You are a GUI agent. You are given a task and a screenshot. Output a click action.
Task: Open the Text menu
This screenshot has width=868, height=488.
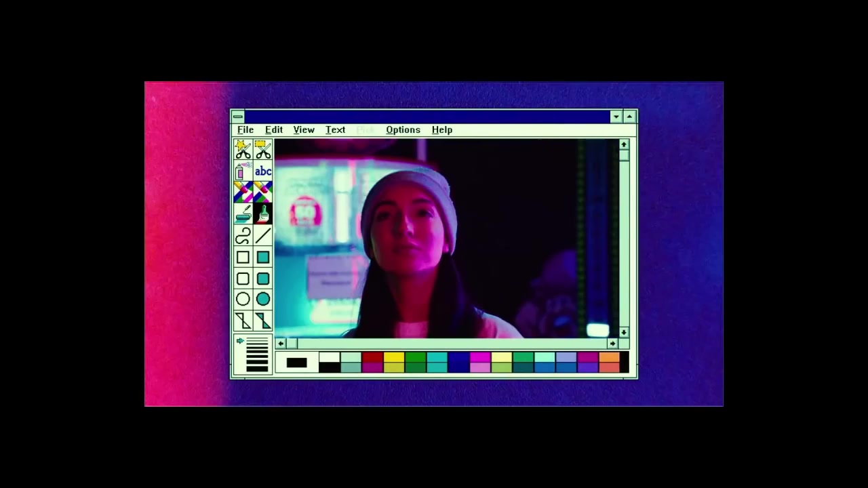[335, 129]
